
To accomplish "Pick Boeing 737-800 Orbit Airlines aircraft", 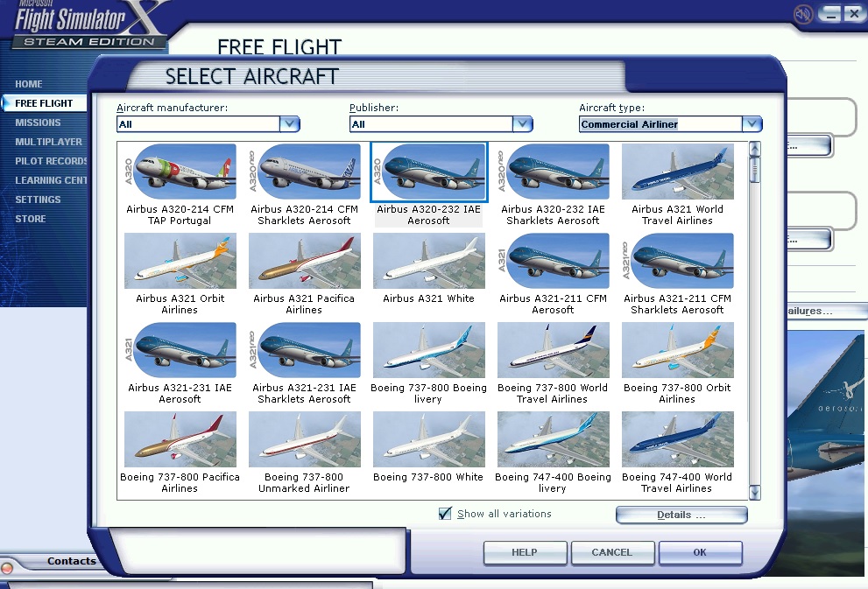I will (x=678, y=350).
